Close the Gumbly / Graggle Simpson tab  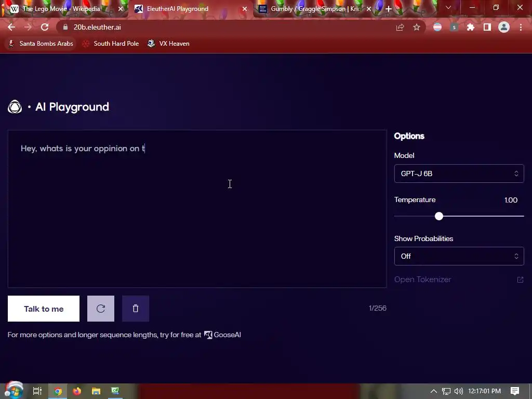369,9
